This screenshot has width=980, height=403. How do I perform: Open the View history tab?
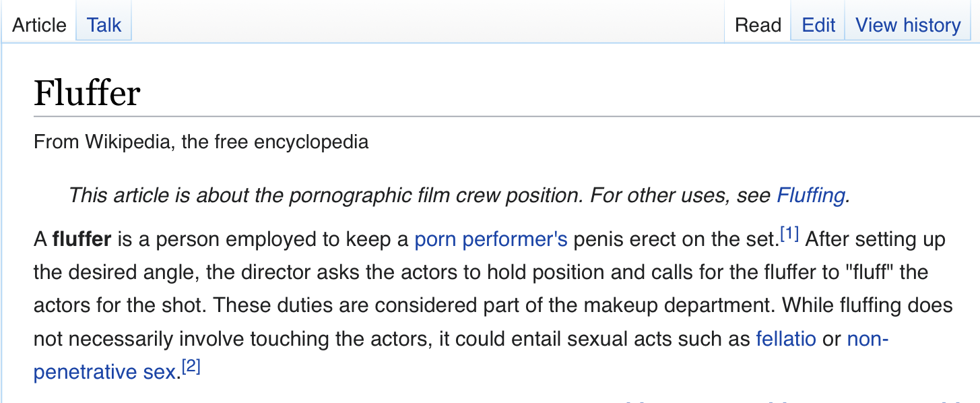[908, 25]
